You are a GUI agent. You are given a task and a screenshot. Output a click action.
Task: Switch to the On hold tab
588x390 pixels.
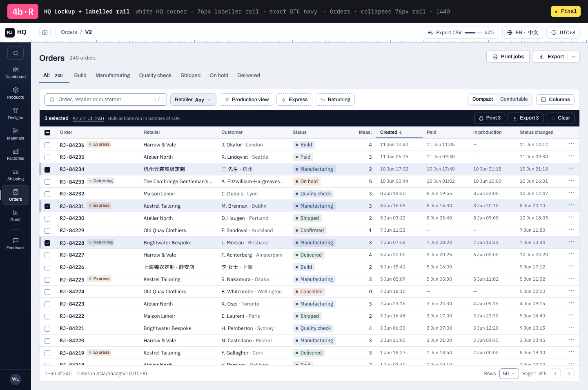pyautogui.click(x=219, y=75)
